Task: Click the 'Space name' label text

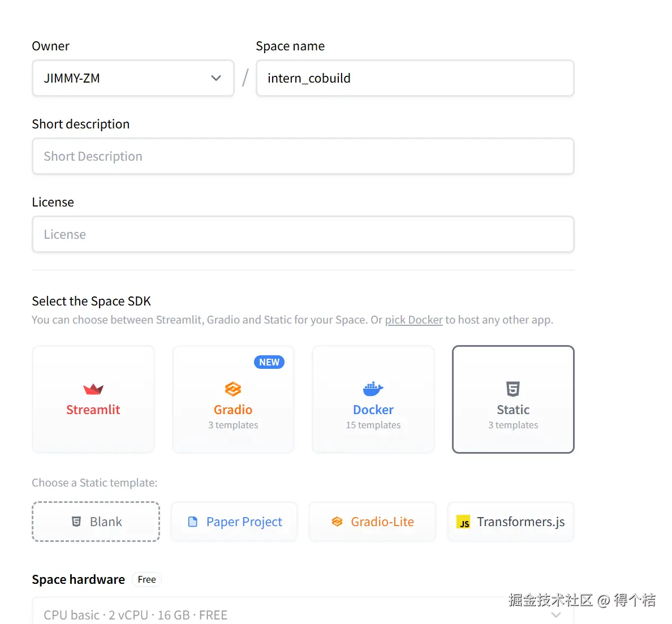Action: (x=290, y=46)
